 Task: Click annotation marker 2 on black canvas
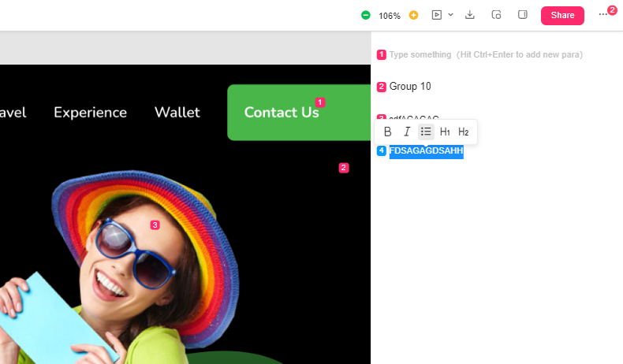[344, 168]
